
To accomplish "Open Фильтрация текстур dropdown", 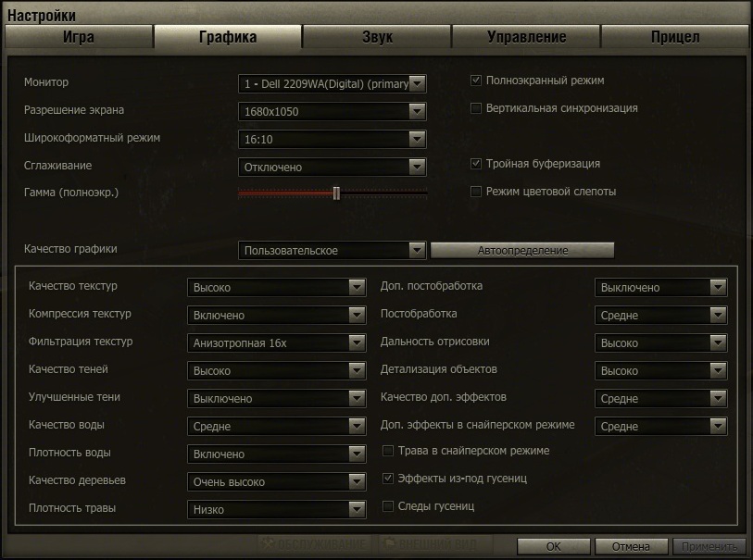I will tap(277, 343).
